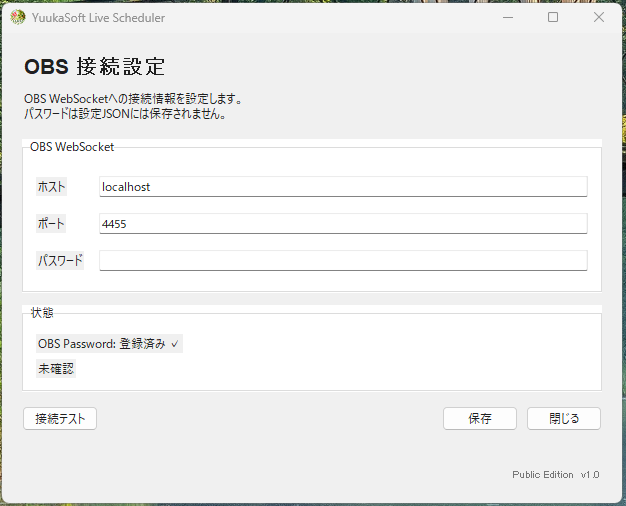
Task: Save settings with the 保存 button
Action: coord(480,419)
